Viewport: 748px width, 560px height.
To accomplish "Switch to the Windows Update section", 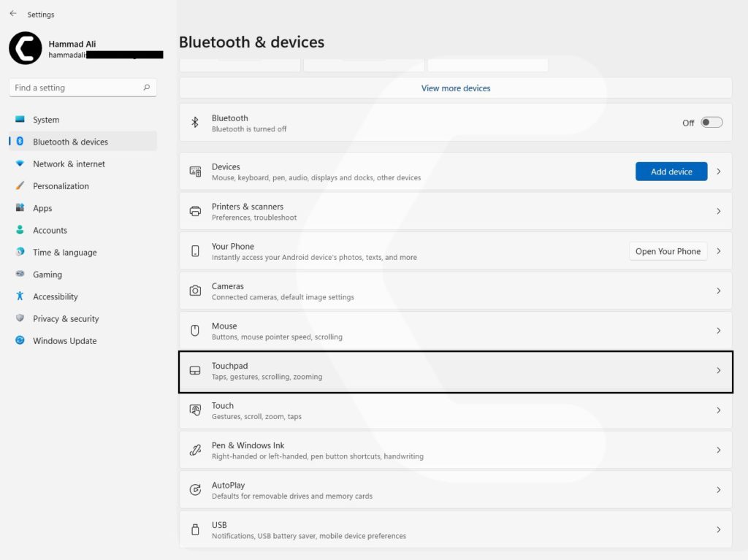I will coord(64,340).
